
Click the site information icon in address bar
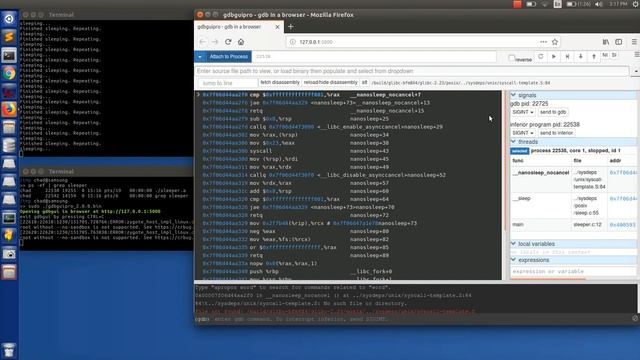point(293,42)
